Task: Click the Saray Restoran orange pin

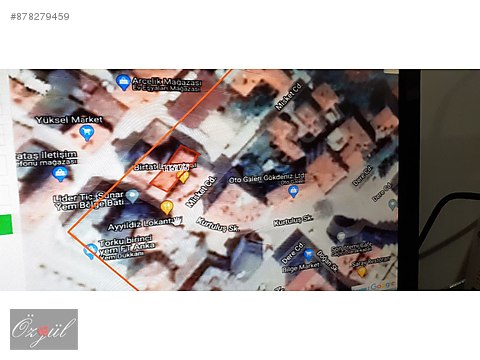Action: (362, 272)
